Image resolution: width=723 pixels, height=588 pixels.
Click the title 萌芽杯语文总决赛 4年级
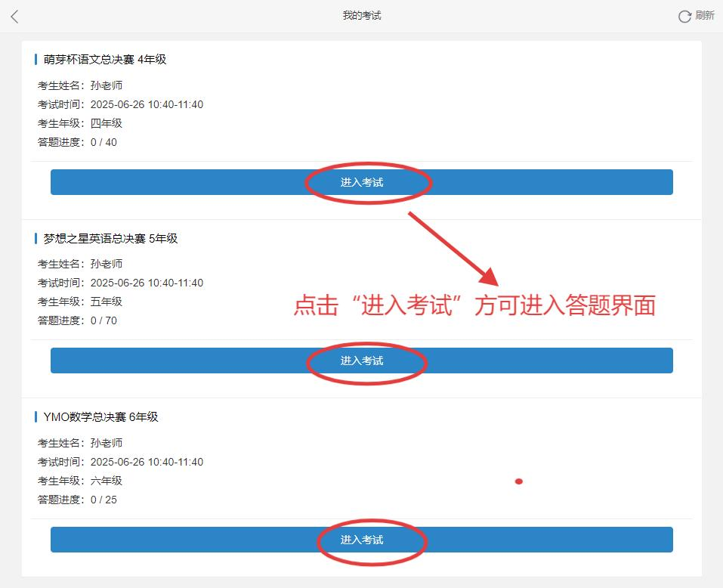coord(105,60)
